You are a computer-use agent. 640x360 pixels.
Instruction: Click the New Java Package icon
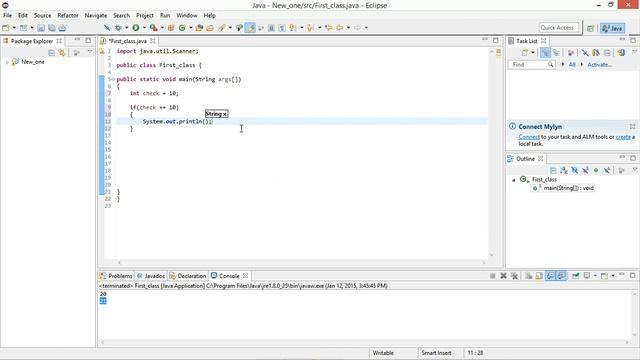click(x=171, y=28)
